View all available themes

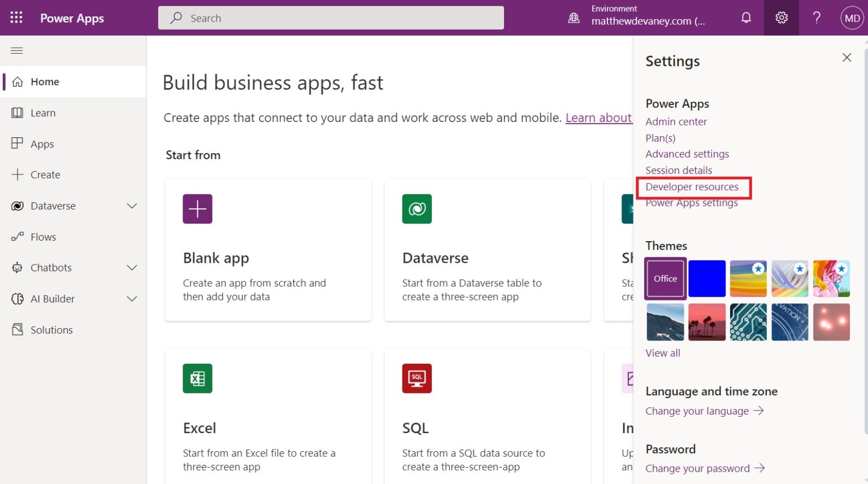tap(662, 352)
